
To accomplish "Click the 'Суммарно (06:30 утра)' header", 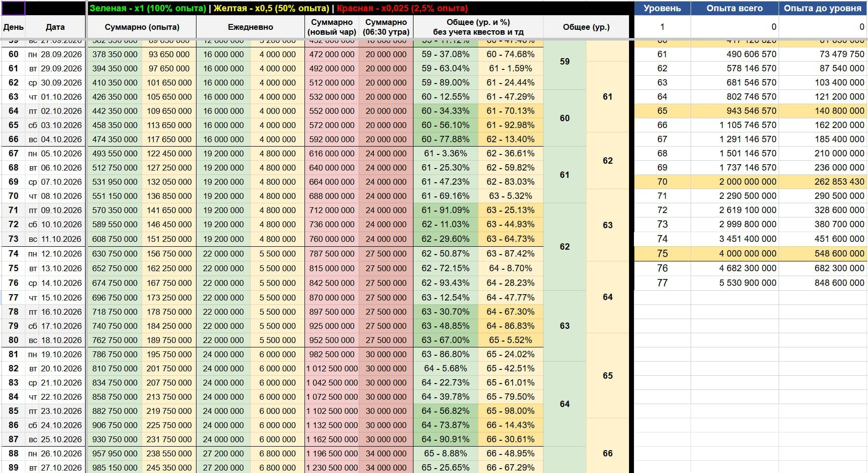I will click(x=386, y=27).
